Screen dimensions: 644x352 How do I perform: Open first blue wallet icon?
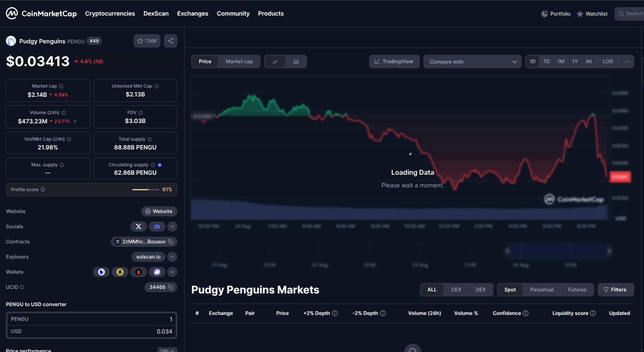coord(102,272)
